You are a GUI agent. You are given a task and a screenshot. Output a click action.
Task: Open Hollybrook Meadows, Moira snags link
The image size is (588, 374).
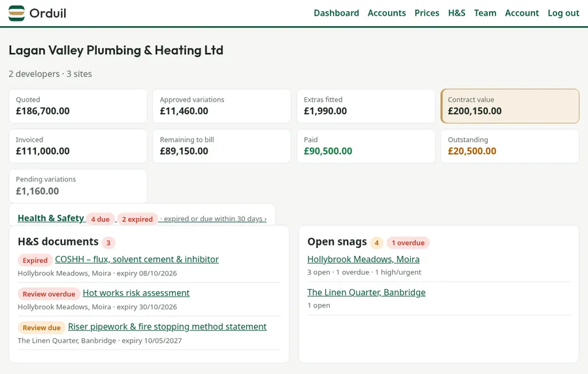pos(363,259)
